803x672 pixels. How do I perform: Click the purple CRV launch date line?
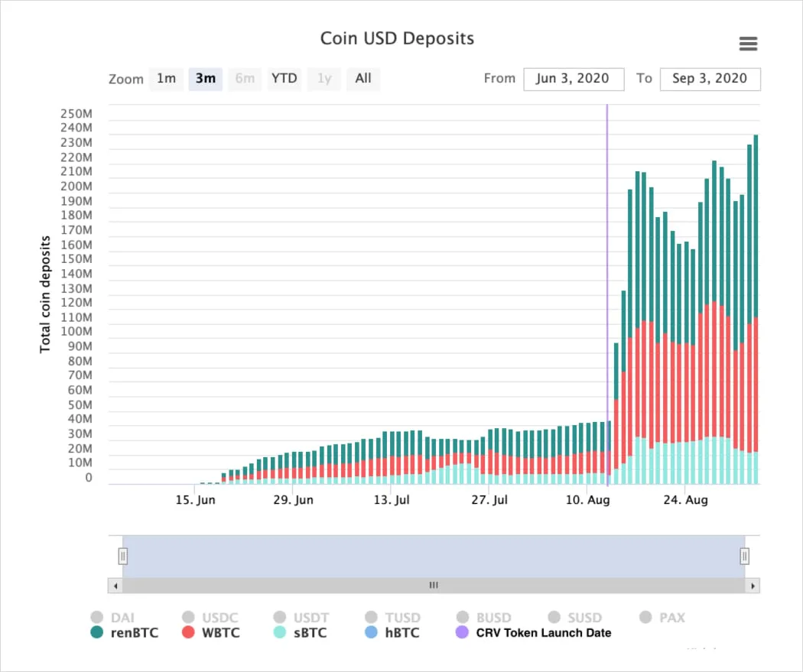(607, 294)
